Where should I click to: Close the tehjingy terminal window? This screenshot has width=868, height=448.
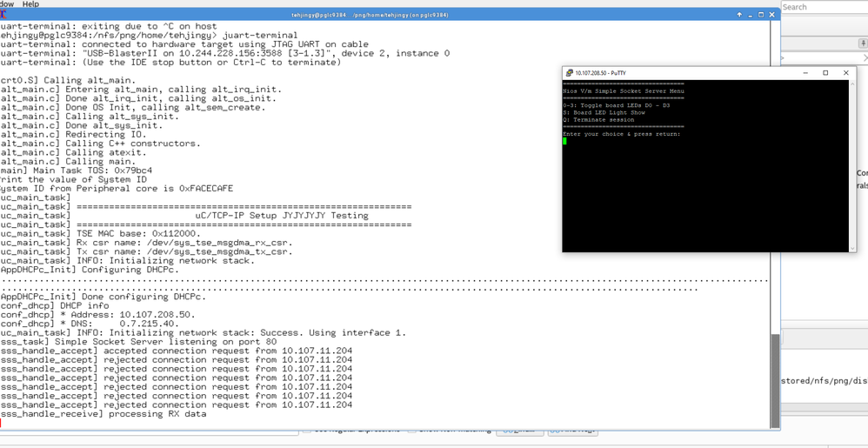tap(771, 15)
